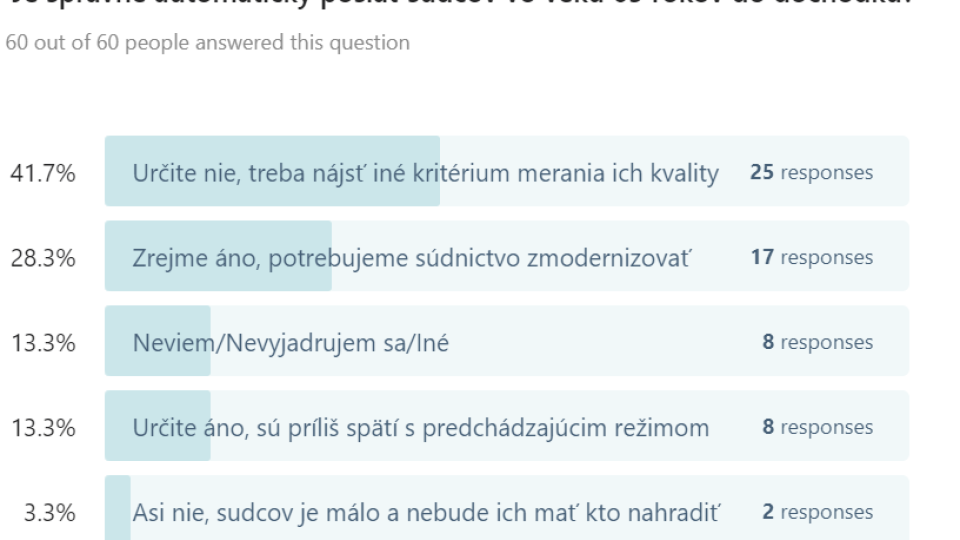Image resolution: width=960 pixels, height=540 pixels.
Task: Open the 17 responses count
Action: tap(811, 257)
